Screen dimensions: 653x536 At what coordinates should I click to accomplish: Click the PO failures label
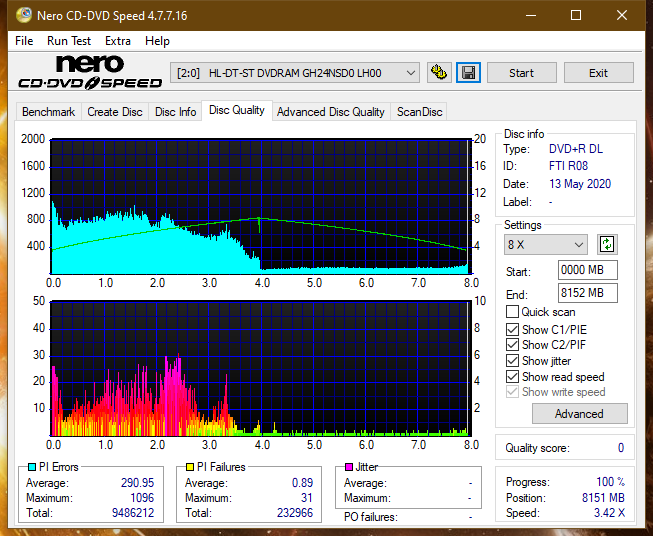[x=371, y=517]
